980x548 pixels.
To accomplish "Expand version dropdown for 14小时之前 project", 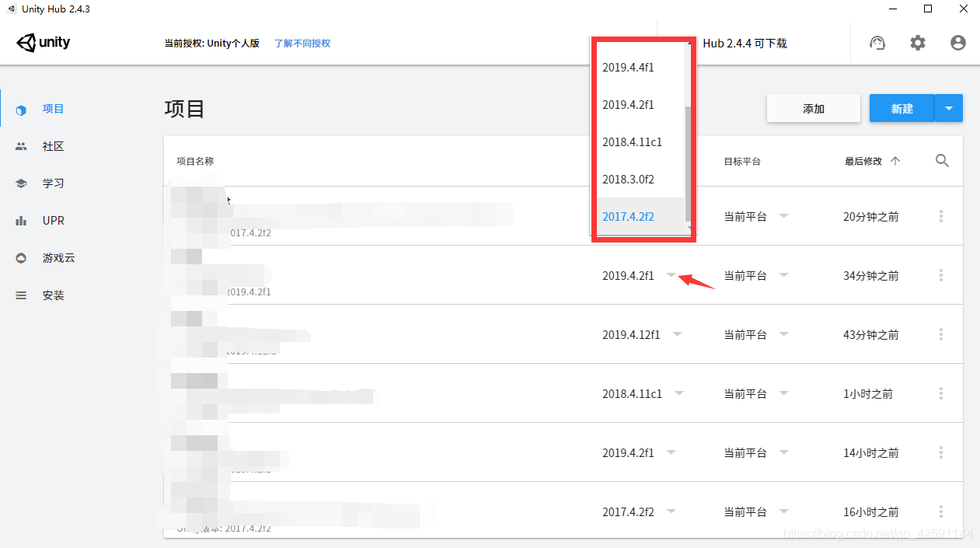I will (671, 452).
